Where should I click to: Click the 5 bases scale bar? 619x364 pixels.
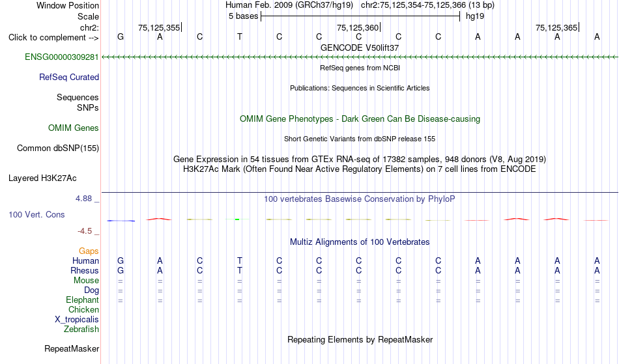click(x=360, y=16)
